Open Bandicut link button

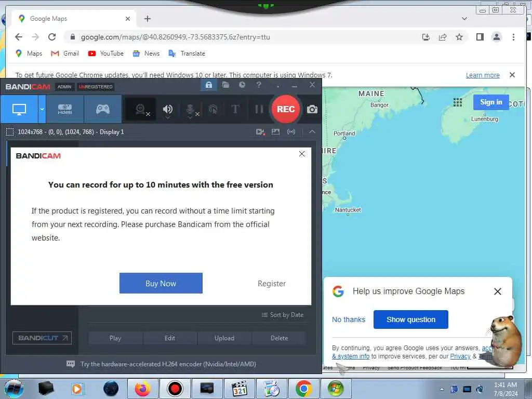(x=42, y=338)
